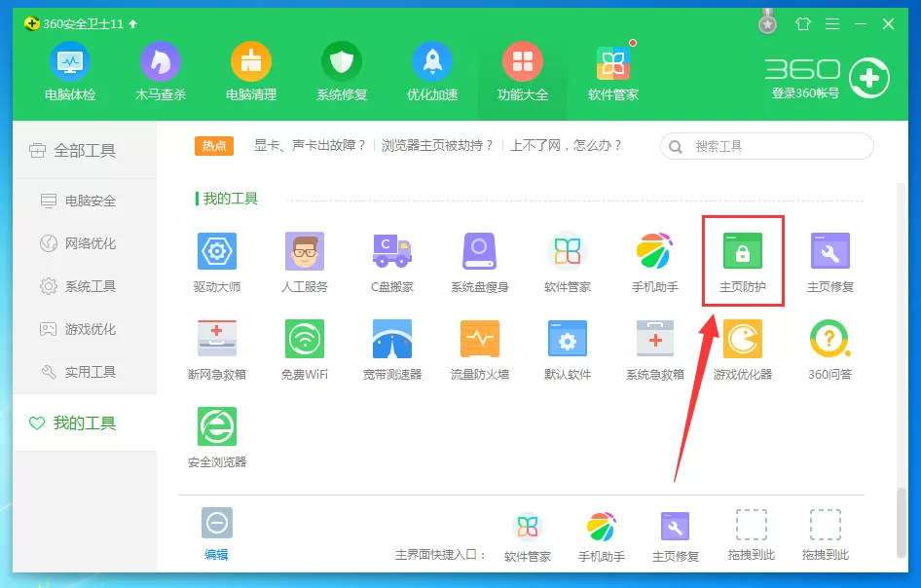Open 360问答 tool
The height and width of the screenshot is (588, 921).
coord(829,349)
